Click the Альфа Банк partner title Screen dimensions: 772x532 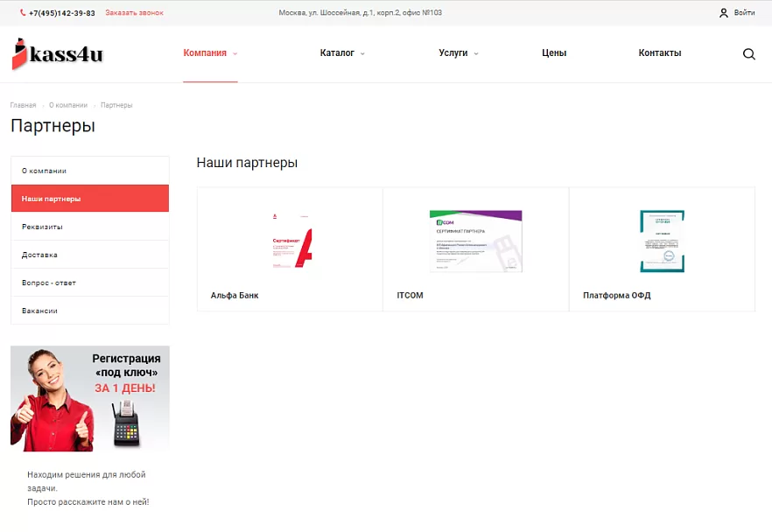235,295
